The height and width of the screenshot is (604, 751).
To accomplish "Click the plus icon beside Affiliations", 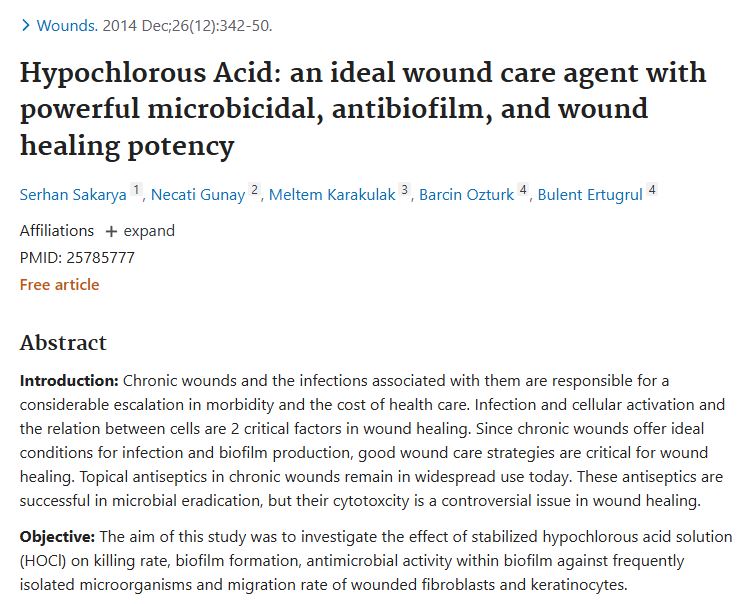I will click(x=111, y=231).
